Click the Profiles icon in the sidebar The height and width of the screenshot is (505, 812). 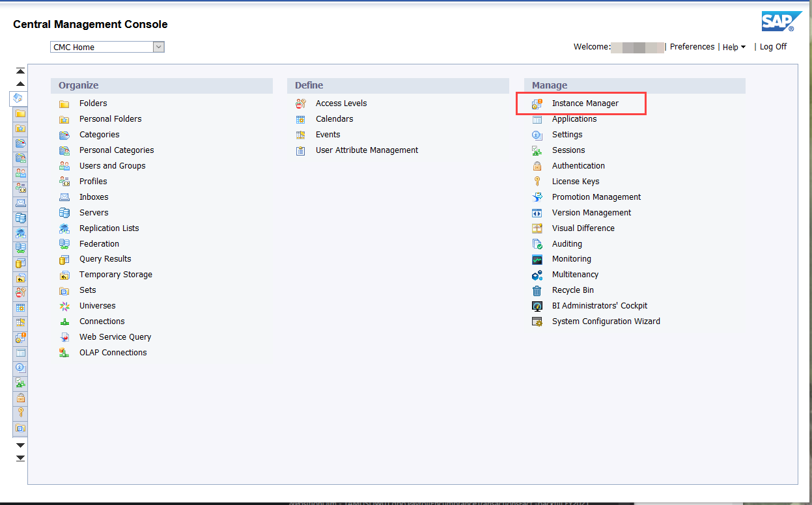pos(21,188)
